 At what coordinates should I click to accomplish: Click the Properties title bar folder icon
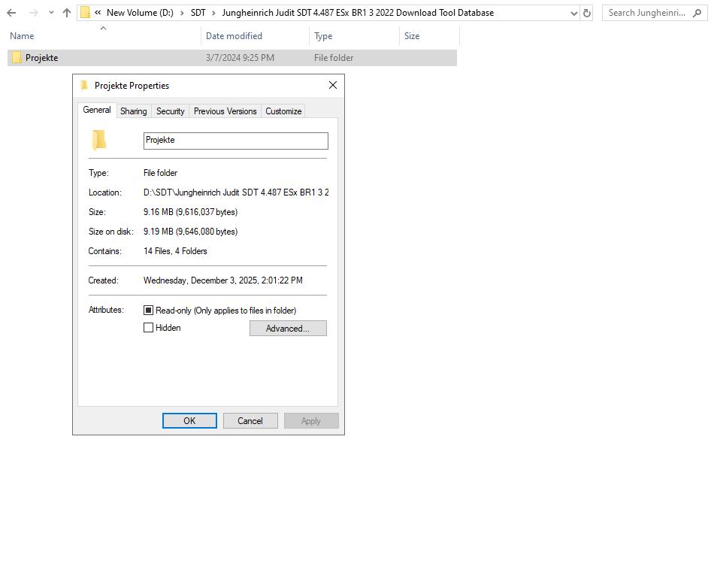pyautogui.click(x=84, y=85)
